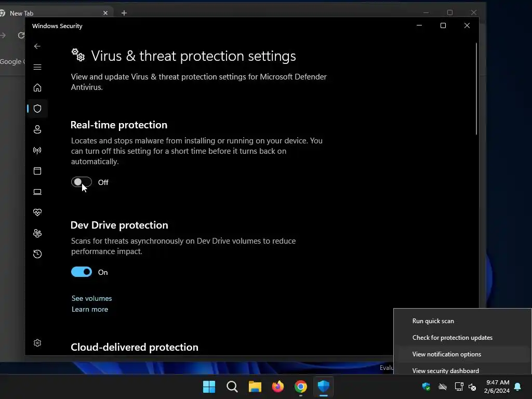This screenshot has height=399, width=532.
Task: Open Device security laptop icon
Action: (x=37, y=192)
